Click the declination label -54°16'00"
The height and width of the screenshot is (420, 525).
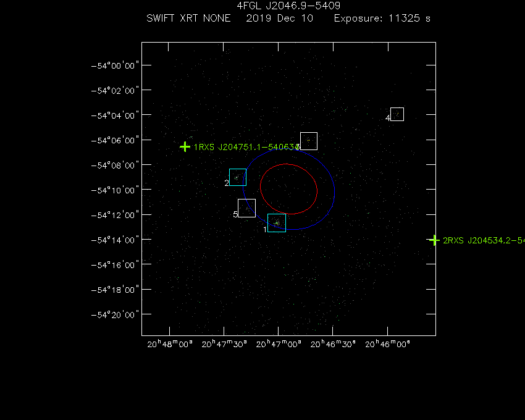pos(115,265)
